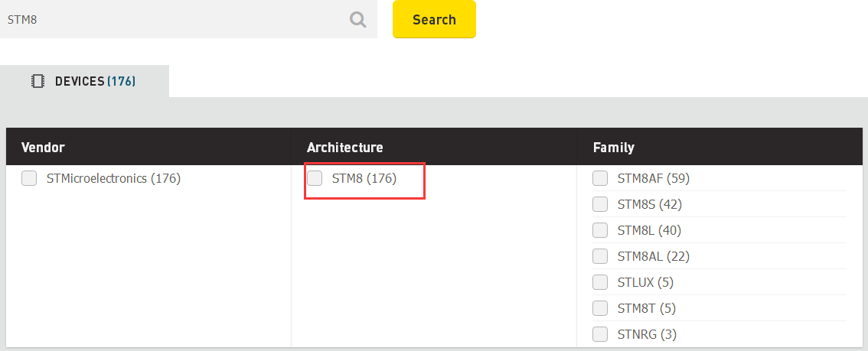The height and width of the screenshot is (351, 868).
Task: Click the magnifying glass search icon
Action: [357, 20]
